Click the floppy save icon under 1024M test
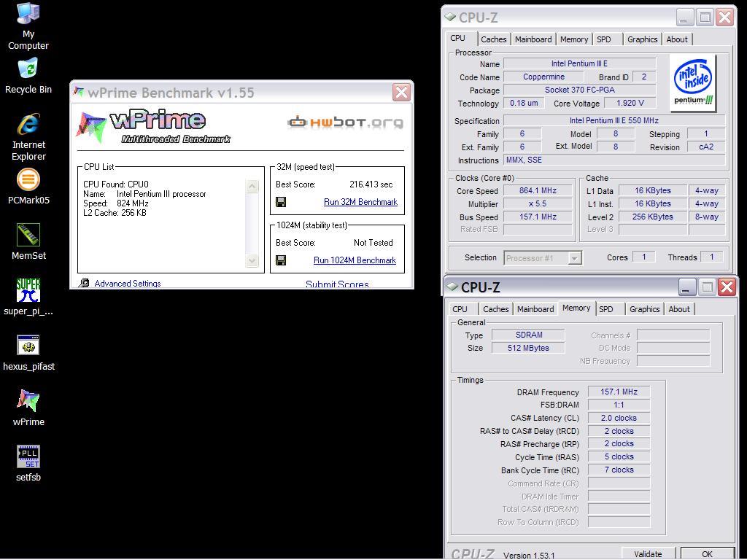The height and width of the screenshot is (560, 747). (281, 260)
